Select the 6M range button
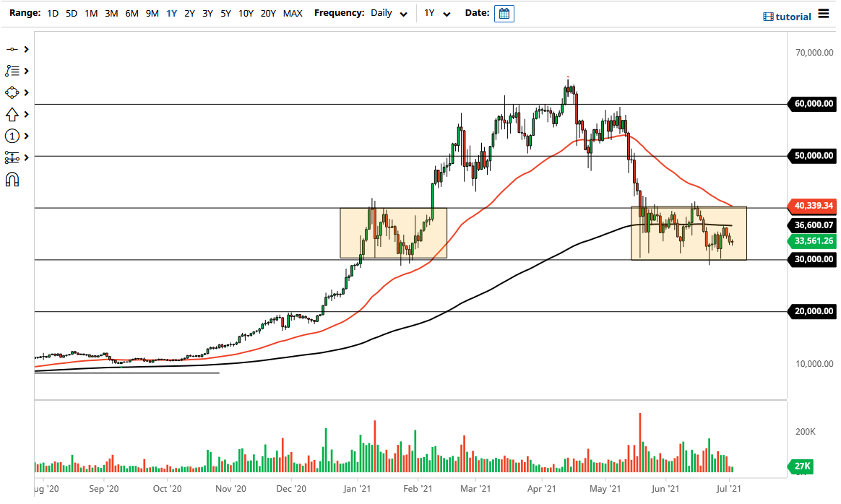Image resolution: width=841 pixels, height=504 pixels. pos(131,13)
